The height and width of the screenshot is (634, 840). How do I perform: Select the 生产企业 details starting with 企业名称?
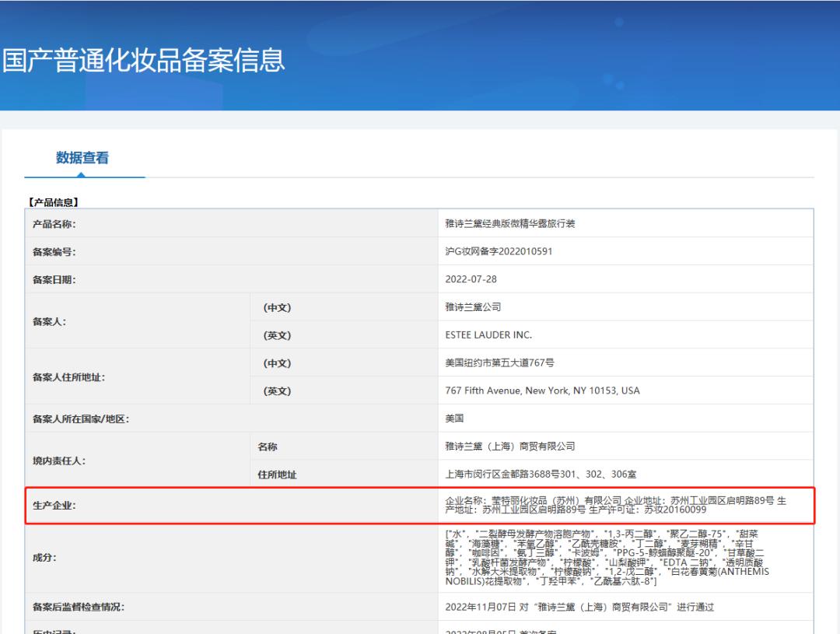(616, 505)
